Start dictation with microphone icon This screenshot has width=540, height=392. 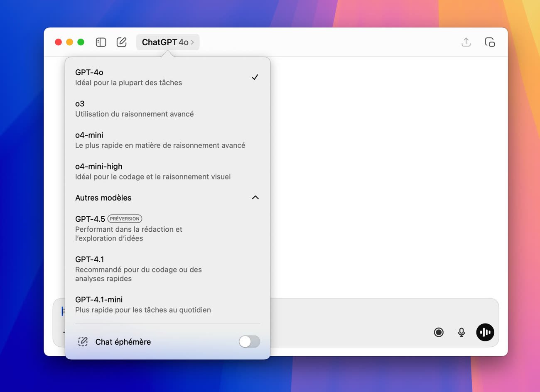tap(461, 332)
